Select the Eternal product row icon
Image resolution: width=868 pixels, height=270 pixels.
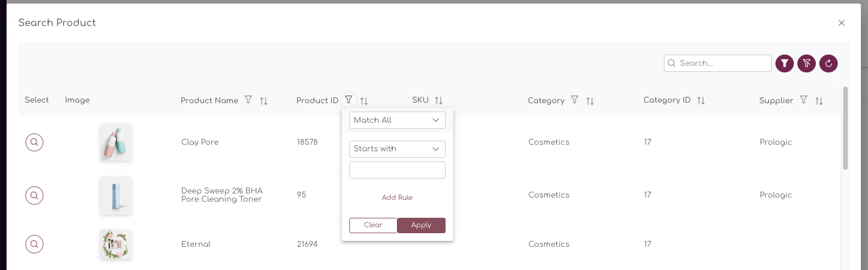[34, 244]
